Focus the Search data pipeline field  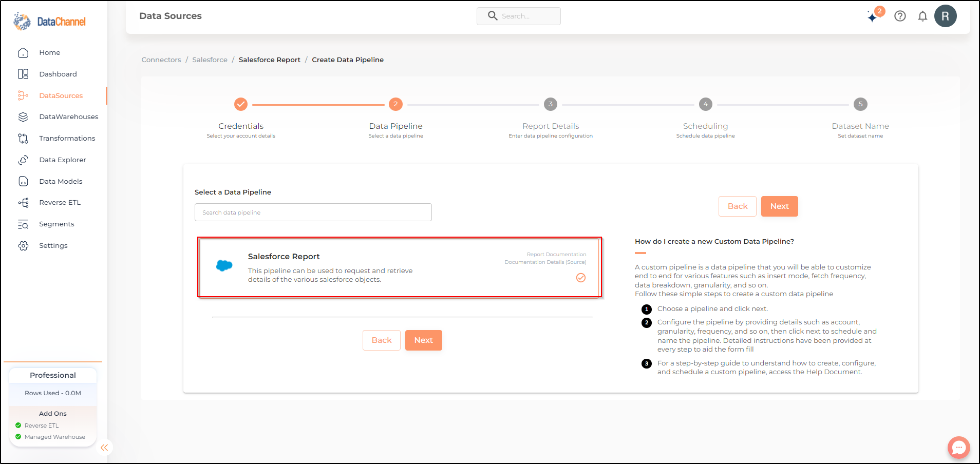coord(313,212)
